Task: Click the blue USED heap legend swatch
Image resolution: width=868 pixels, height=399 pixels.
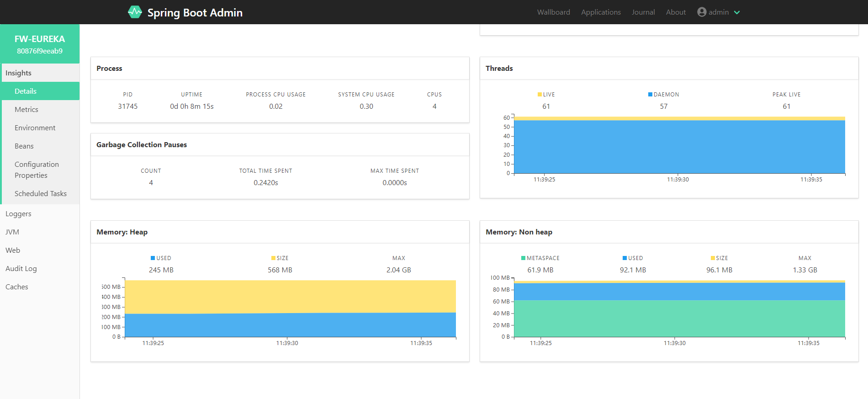Action: coord(153,258)
